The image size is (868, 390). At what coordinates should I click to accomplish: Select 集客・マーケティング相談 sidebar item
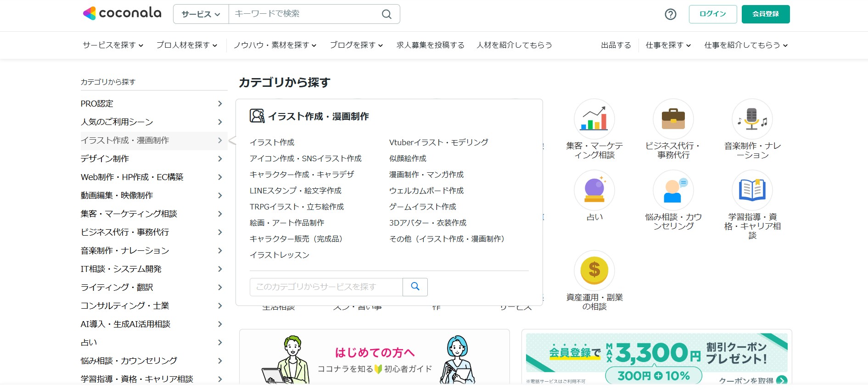point(154,214)
